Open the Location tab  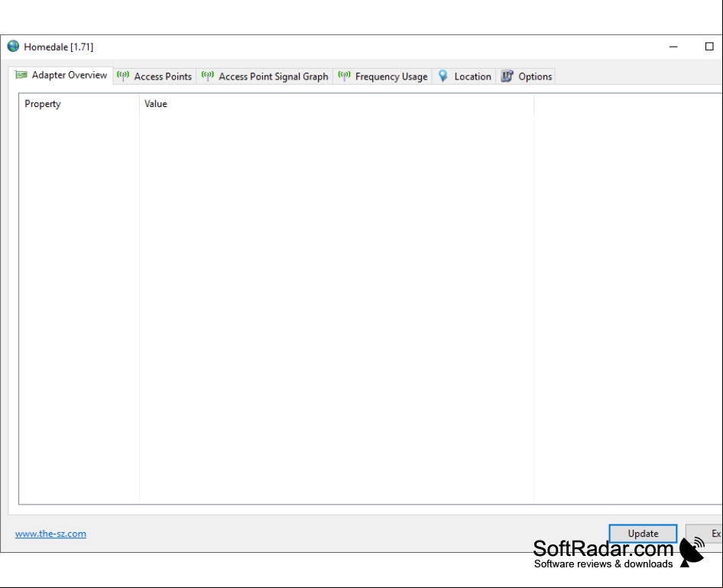tap(465, 76)
